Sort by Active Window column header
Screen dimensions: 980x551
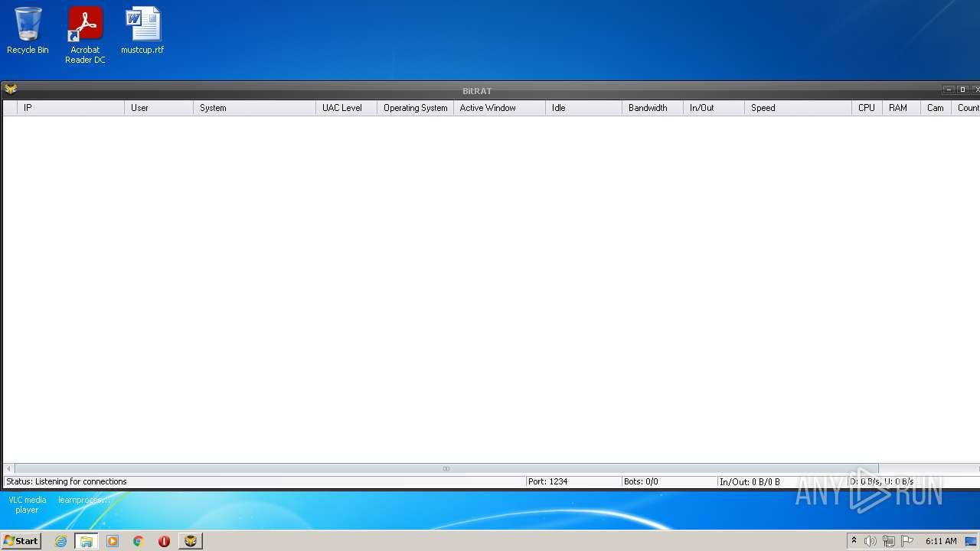499,108
